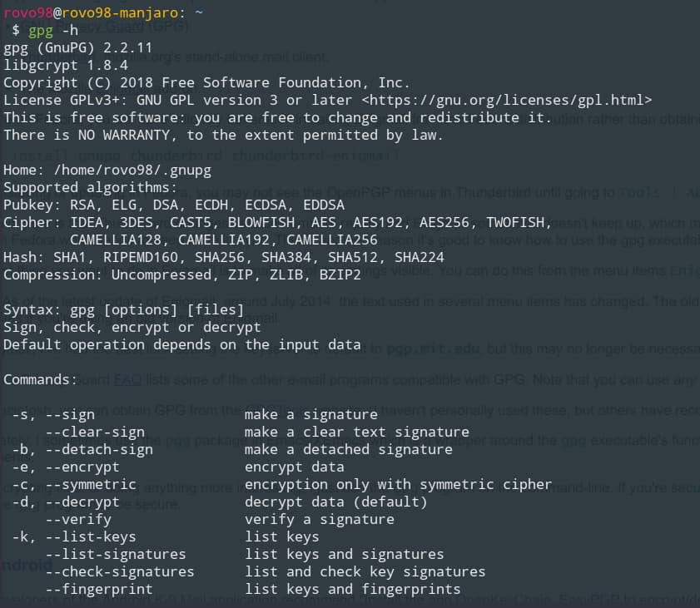Click the --encrypt option text

click(82, 467)
